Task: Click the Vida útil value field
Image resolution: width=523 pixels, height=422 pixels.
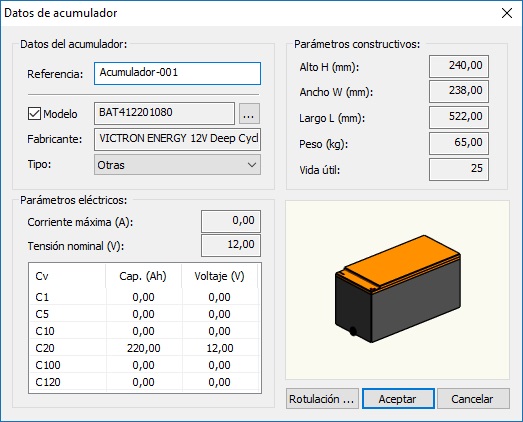Action: tap(459, 169)
